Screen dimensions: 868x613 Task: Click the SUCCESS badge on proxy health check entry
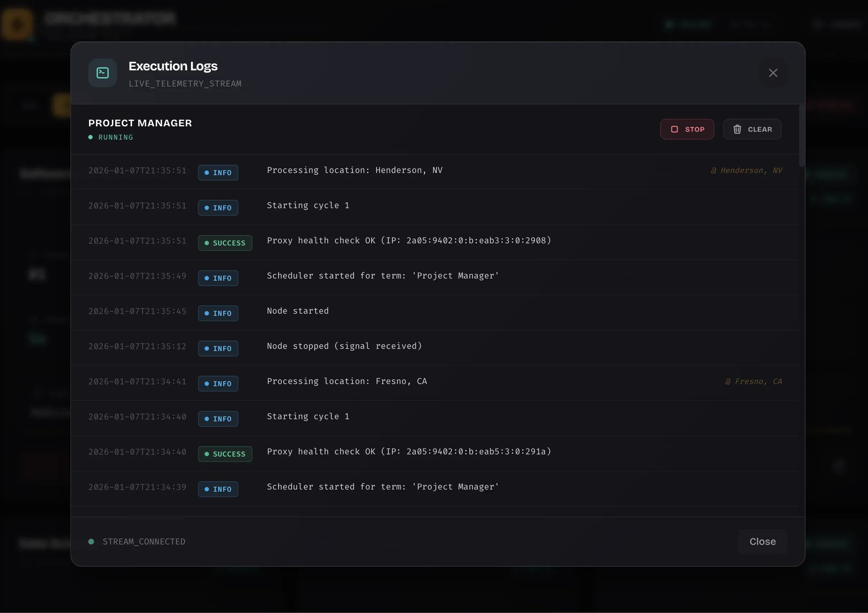(x=225, y=243)
